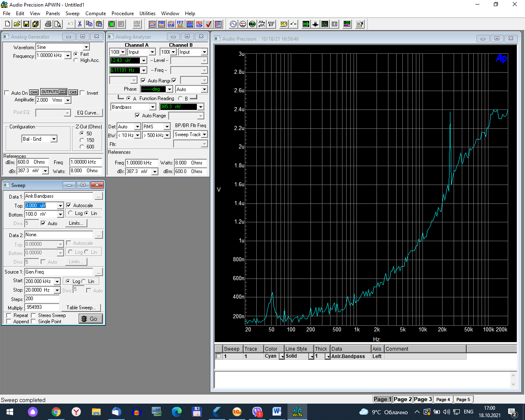Click the green graph panel toolbar icon
Viewport: 525px width, 420px height.
325,24
